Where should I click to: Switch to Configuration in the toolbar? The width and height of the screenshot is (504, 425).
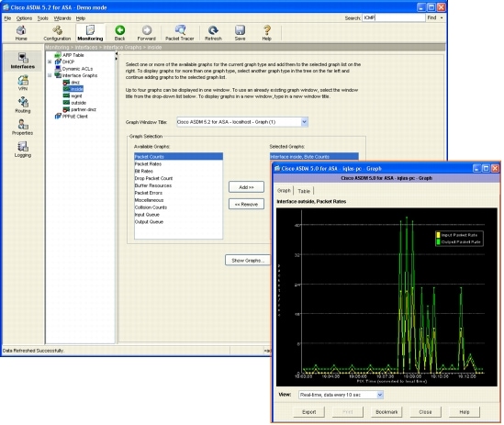tap(57, 33)
